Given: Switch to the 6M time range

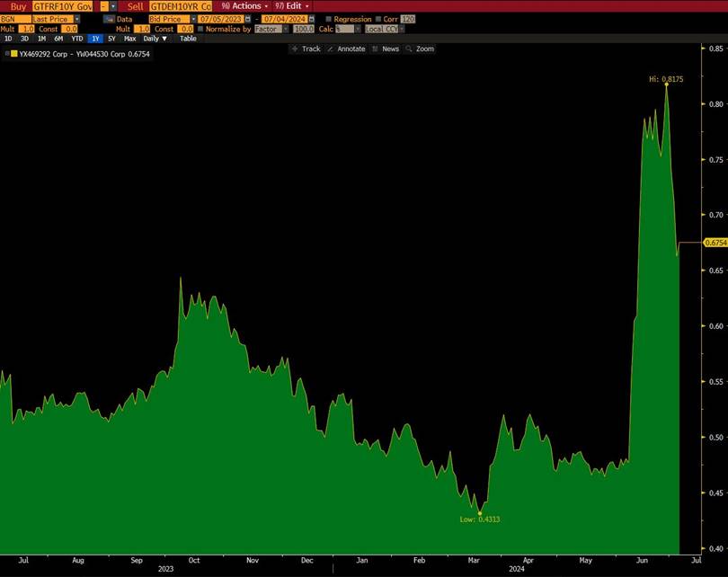Looking at the screenshot, I should pyautogui.click(x=58, y=39).
